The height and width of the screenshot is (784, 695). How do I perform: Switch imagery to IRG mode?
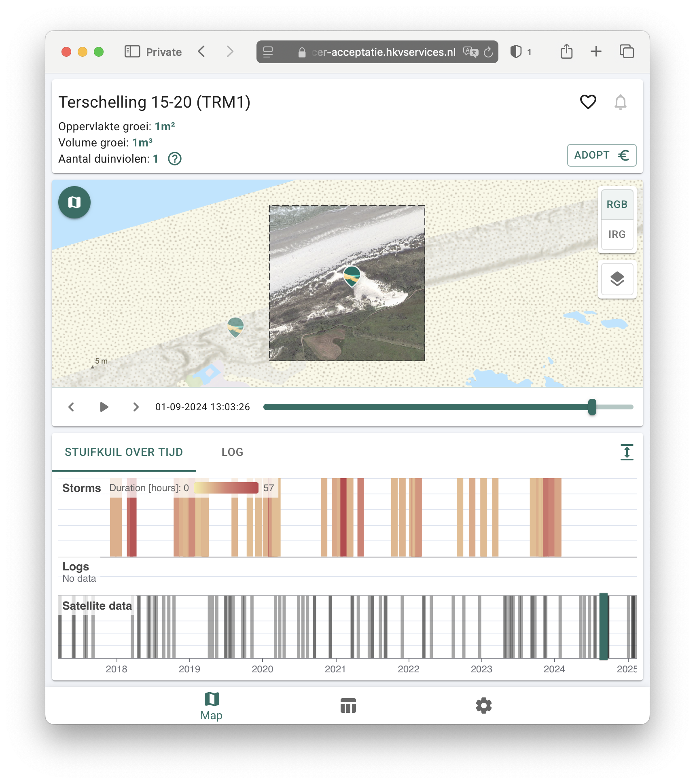[x=617, y=235]
